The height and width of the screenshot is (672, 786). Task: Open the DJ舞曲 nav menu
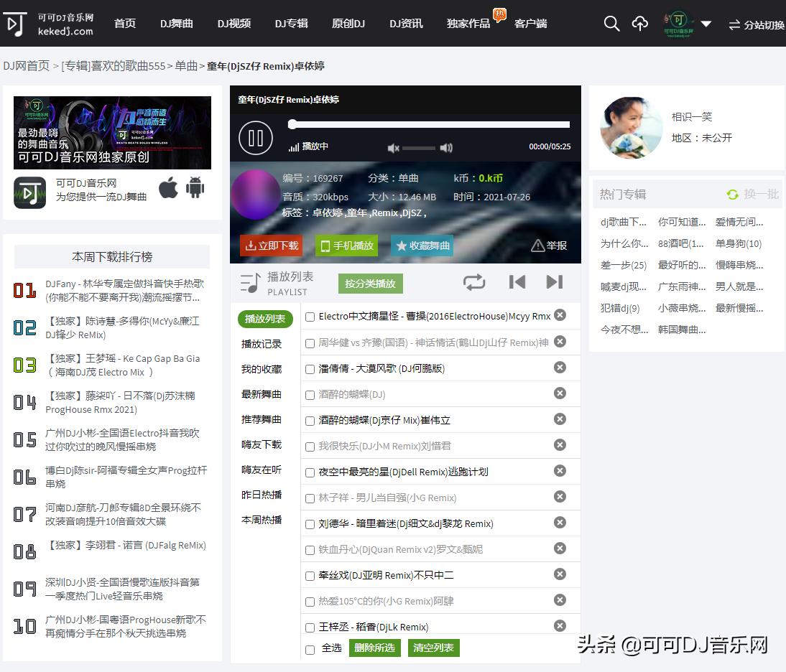(x=177, y=24)
